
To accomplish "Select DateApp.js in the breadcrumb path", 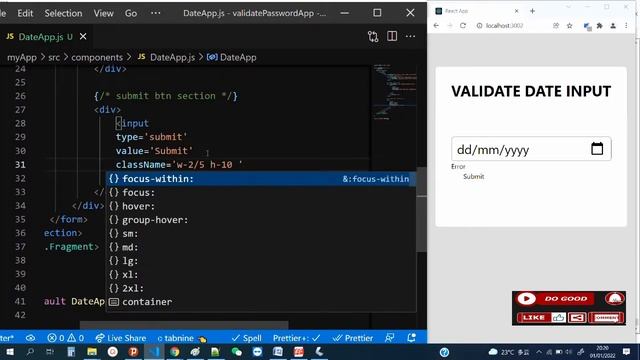I will pos(166,57).
